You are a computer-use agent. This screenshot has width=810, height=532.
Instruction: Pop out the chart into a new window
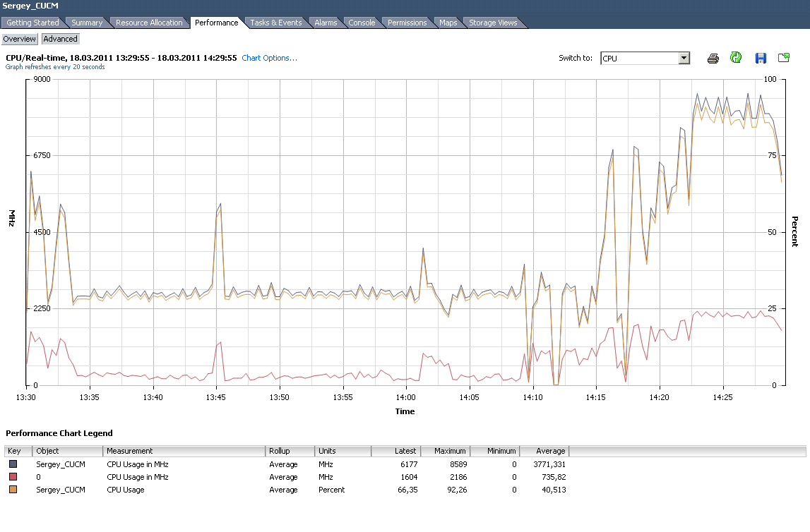[783, 58]
